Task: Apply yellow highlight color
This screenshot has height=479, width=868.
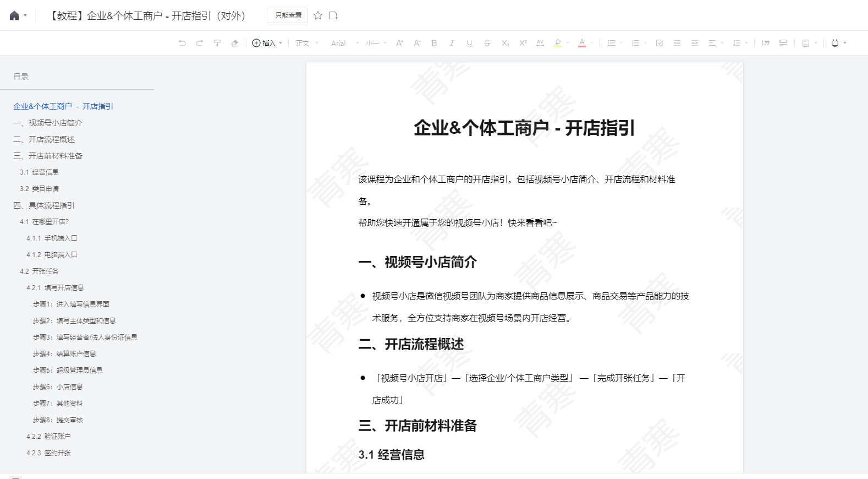Action: coord(558,43)
